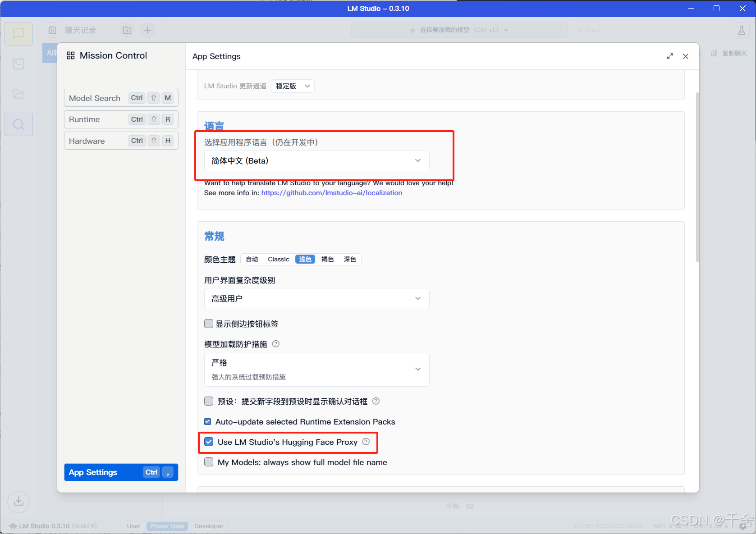This screenshot has height=534, width=756.
Task: Open the github localization link
Action: pos(332,193)
